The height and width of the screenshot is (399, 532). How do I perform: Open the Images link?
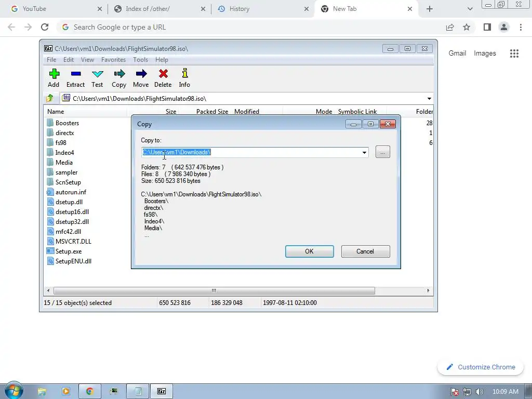pos(485,54)
